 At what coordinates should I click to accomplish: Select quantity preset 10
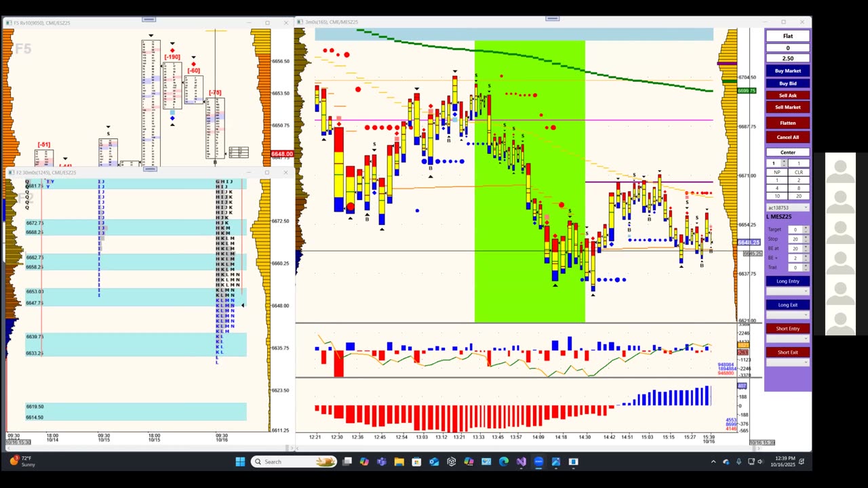click(x=777, y=196)
